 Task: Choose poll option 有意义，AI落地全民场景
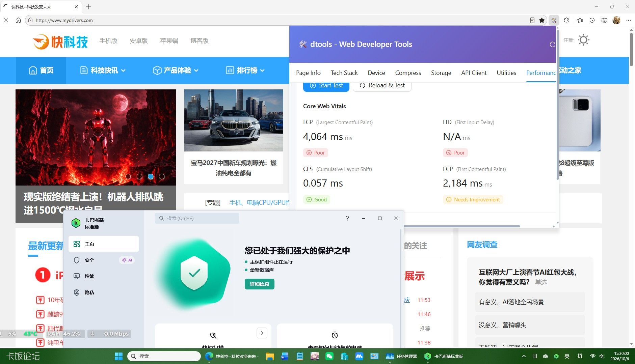click(530, 302)
